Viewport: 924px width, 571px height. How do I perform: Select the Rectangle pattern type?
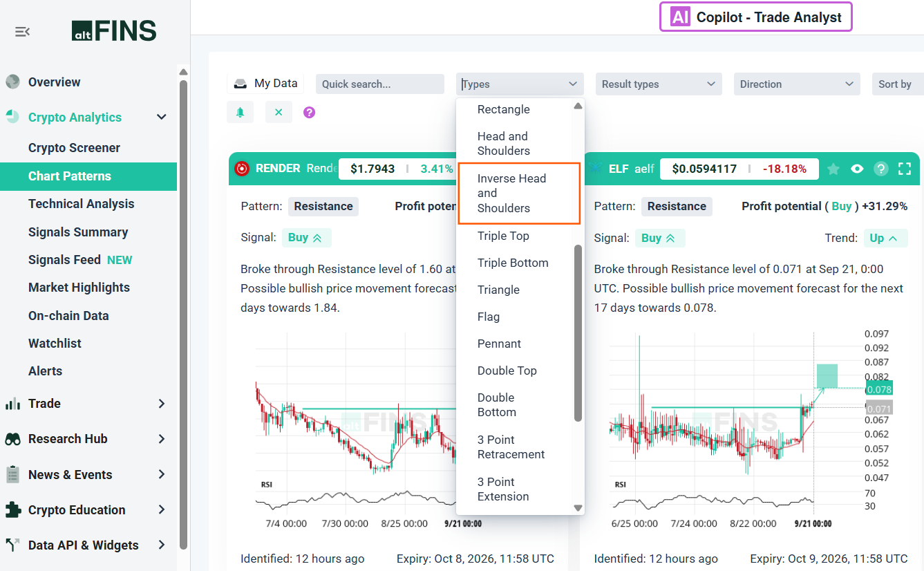click(x=504, y=109)
